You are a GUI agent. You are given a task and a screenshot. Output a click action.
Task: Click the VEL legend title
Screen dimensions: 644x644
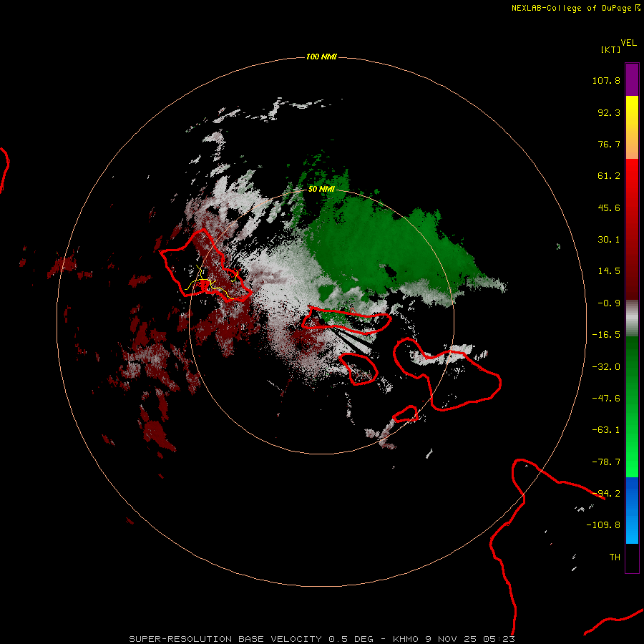(628, 43)
